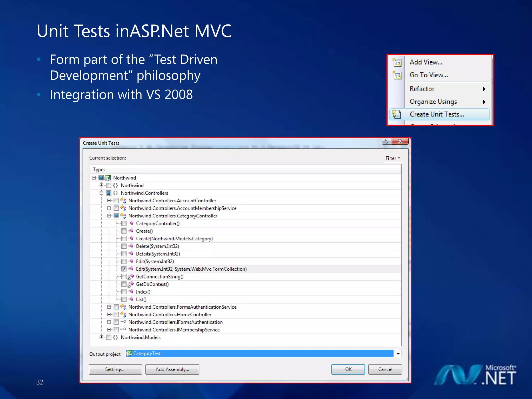This screenshot has width=532, height=399.
Task: Select the Northwind.Controllers.IMembershipService row text
Action: point(174,330)
